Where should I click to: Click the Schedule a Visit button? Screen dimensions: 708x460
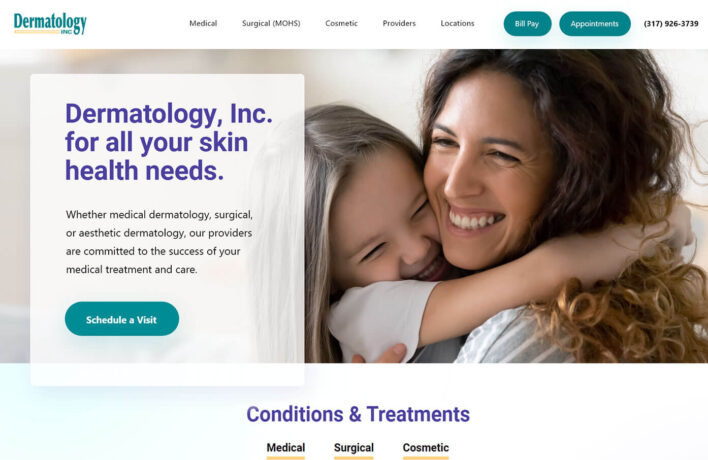pos(122,319)
